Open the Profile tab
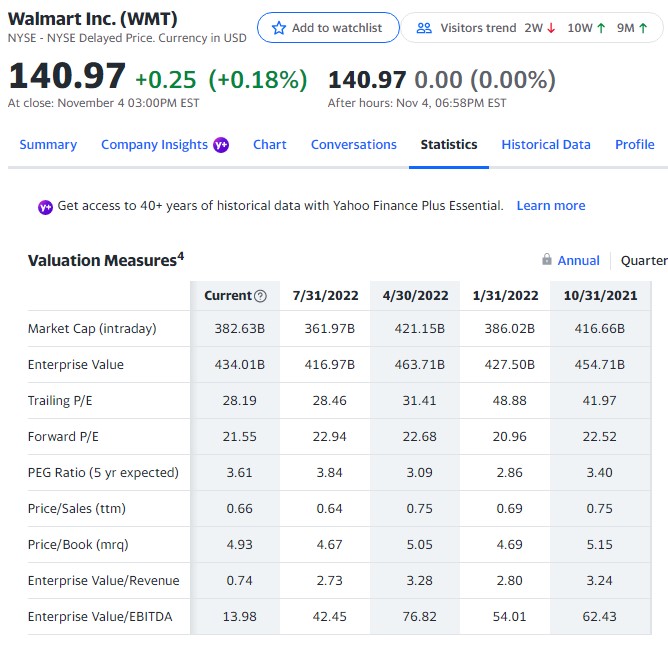Viewport: 668px width, 652px height. point(634,144)
